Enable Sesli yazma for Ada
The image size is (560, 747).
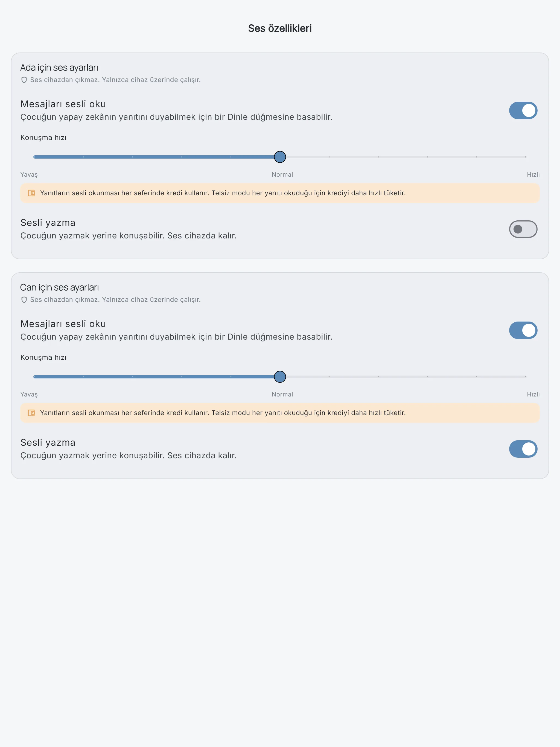[x=523, y=229]
